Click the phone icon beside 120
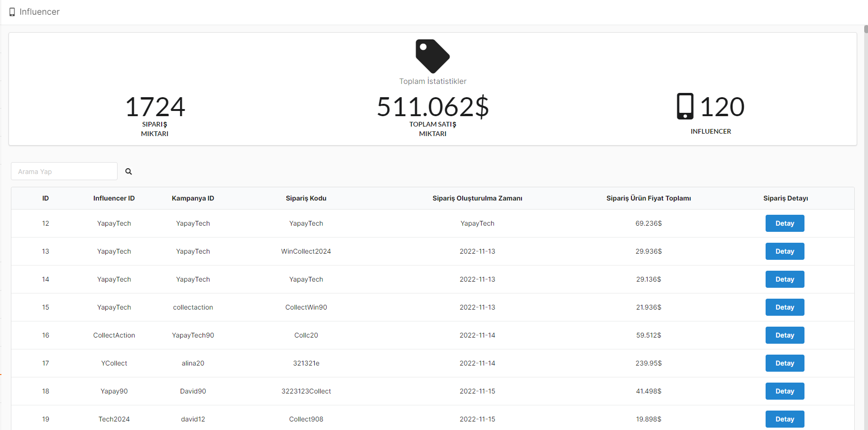868x430 pixels. (x=685, y=106)
